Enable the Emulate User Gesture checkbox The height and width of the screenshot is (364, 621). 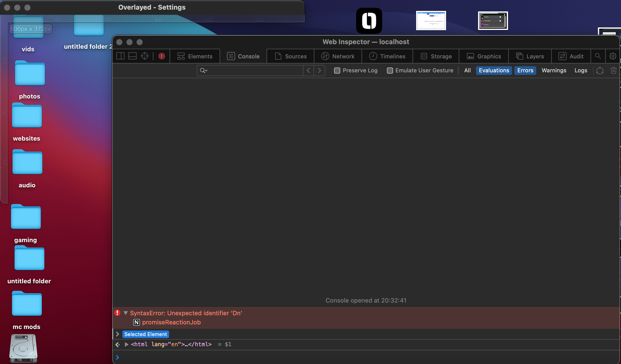[390, 71]
